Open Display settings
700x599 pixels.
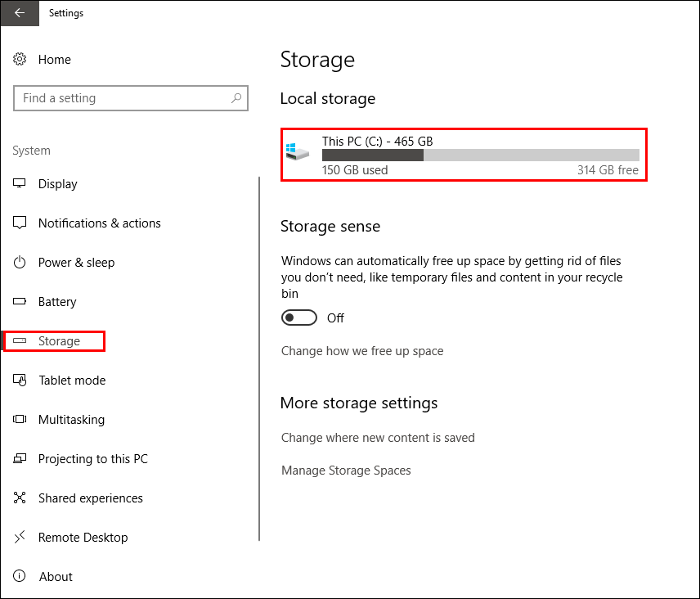tap(57, 183)
